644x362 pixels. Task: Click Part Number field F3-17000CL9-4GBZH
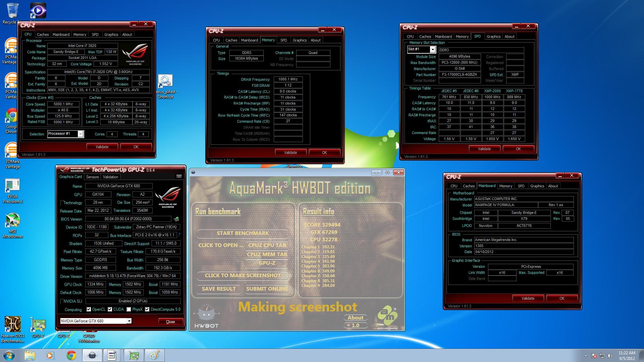coord(460,75)
